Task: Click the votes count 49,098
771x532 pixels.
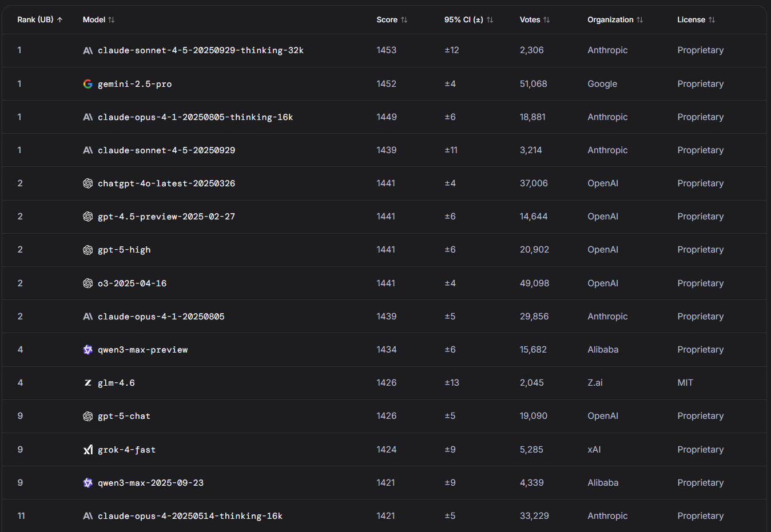Action: pyautogui.click(x=535, y=283)
